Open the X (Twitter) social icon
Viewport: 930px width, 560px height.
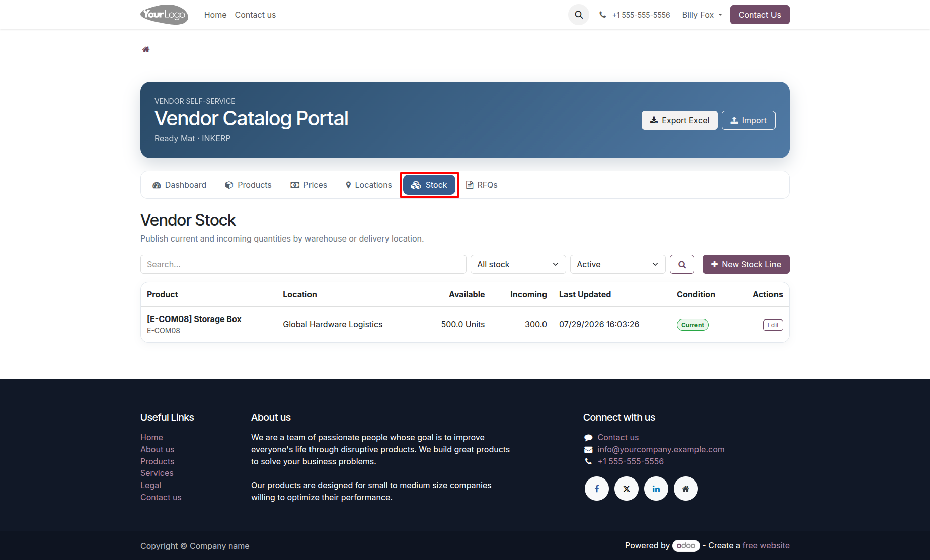click(627, 489)
